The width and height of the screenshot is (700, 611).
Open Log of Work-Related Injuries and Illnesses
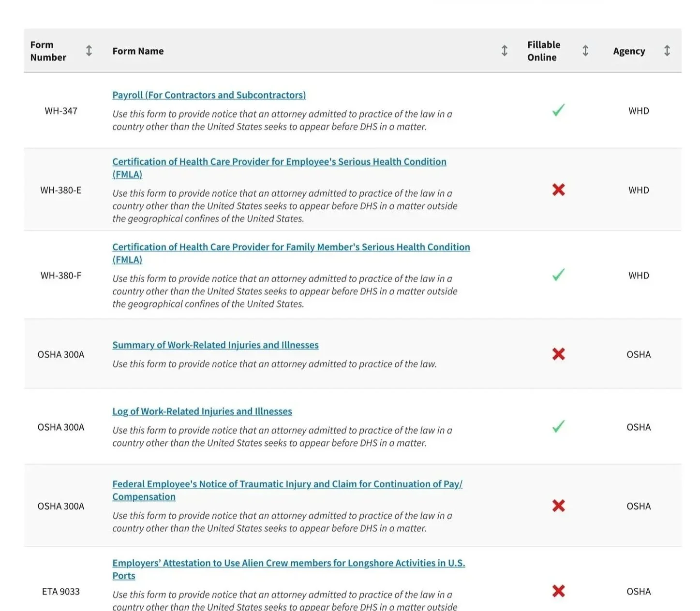tap(202, 411)
